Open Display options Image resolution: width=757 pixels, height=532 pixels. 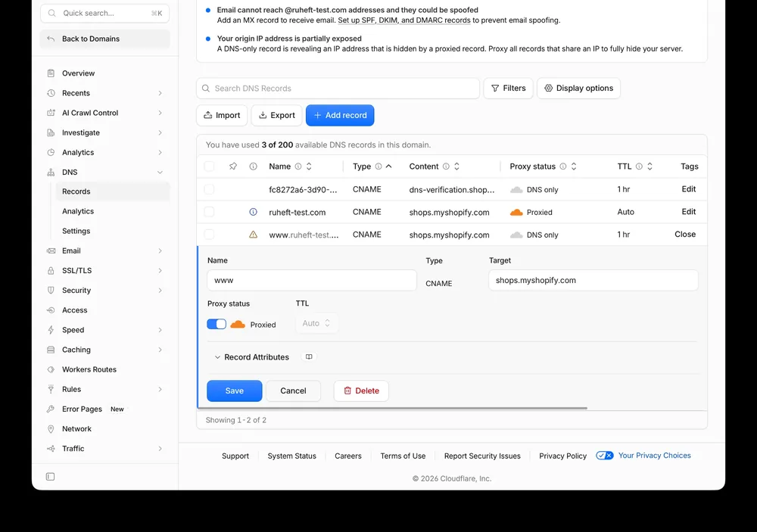[x=579, y=89]
